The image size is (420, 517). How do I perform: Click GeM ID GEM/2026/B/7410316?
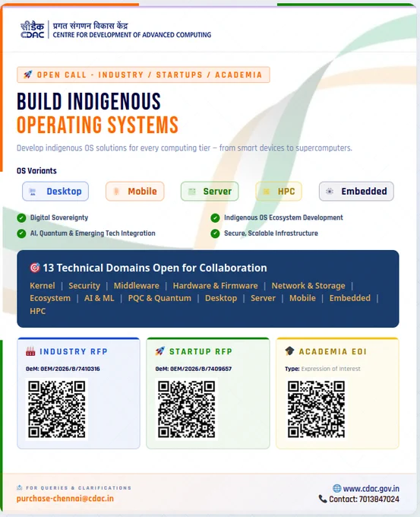[62, 369]
